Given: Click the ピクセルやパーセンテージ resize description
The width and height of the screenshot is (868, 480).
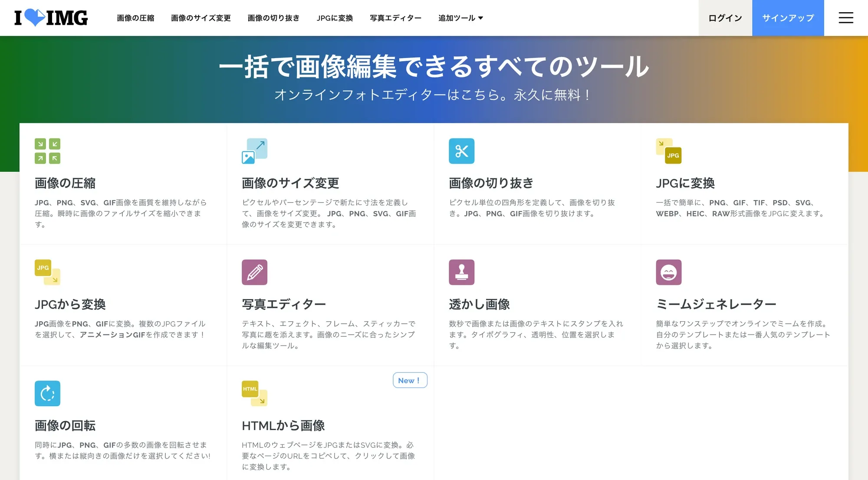Looking at the screenshot, I should (x=329, y=214).
